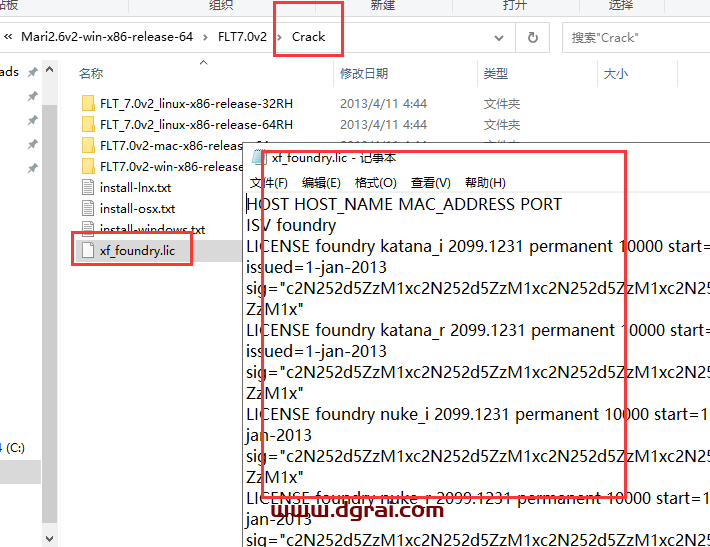710x547 pixels.
Task: Click the navigation pane scroll up arrow
Action: [49, 70]
